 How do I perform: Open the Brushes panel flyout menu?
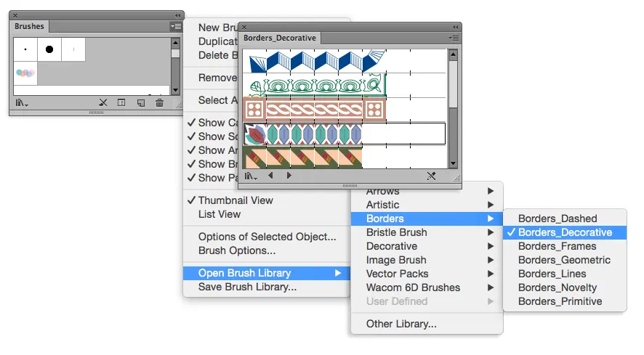pos(175,26)
